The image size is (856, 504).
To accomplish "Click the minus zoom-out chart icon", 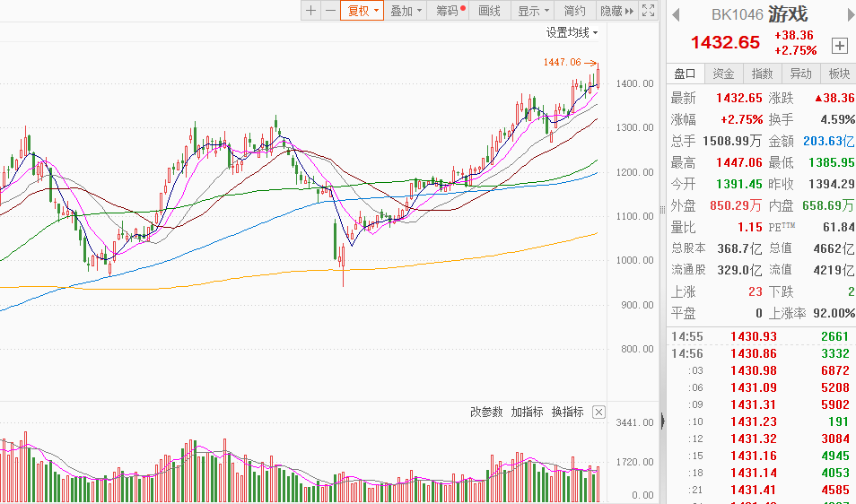I will point(330,11).
